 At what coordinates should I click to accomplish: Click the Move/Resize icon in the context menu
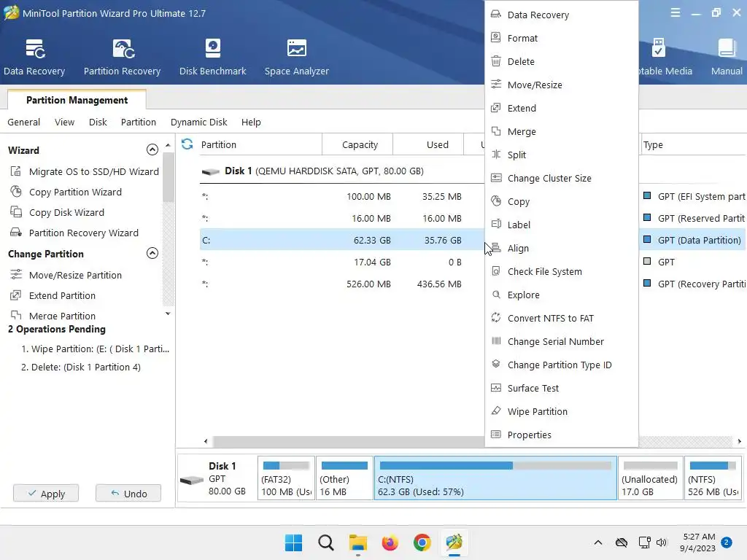point(496,85)
